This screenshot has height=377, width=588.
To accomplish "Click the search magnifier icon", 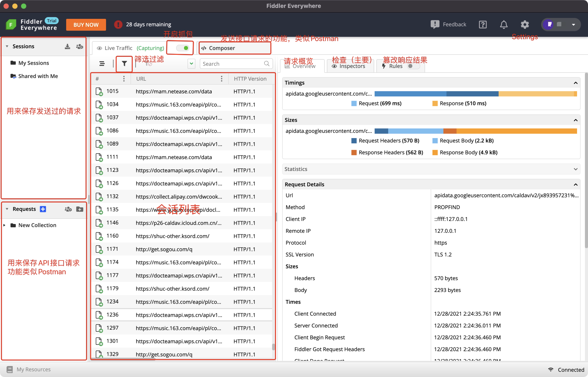I will pos(267,64).
